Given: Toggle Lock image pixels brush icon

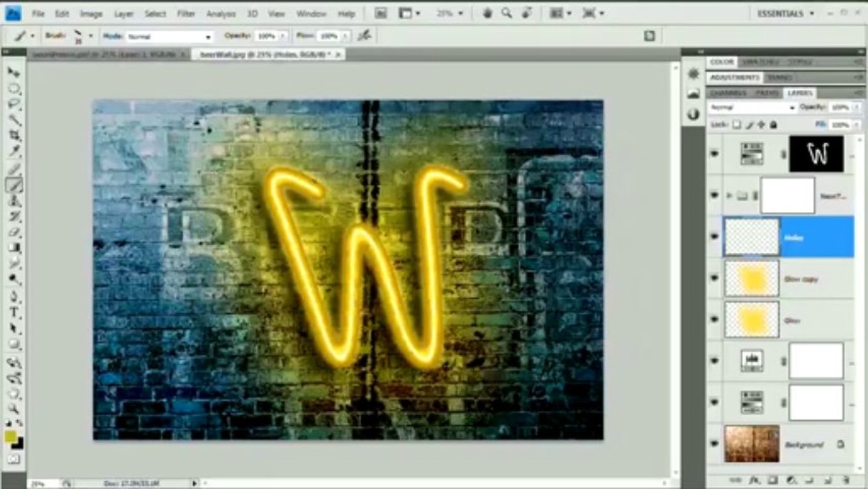Looking at the screenshot, I should [x=749, y=125].
